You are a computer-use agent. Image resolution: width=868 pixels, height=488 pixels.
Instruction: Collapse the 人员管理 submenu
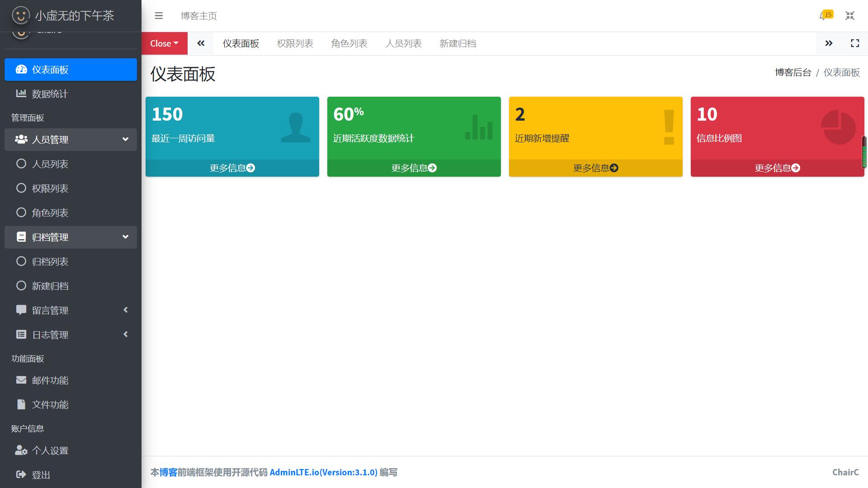pyautogui.click(x=71, y=140)
